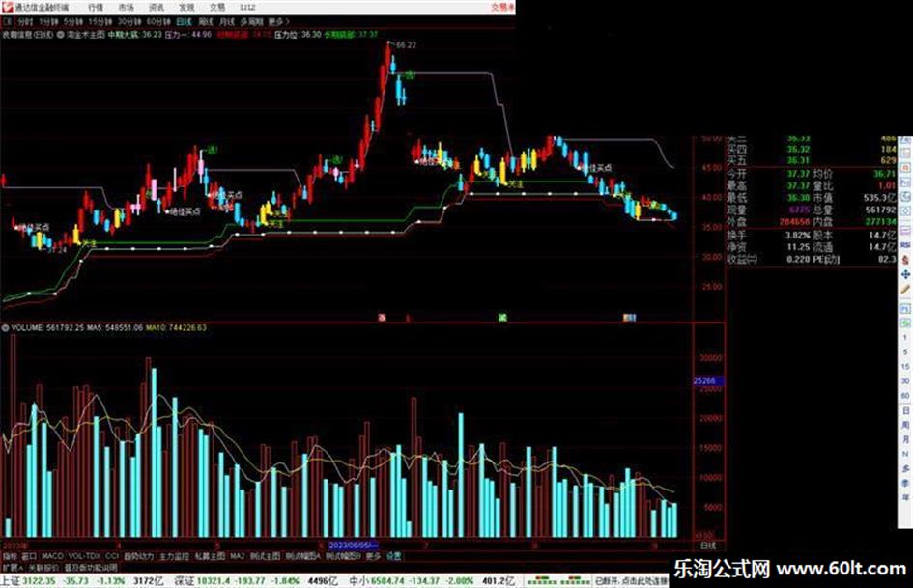
Task: Open the 发现 menu
Action: coord(186,8)
